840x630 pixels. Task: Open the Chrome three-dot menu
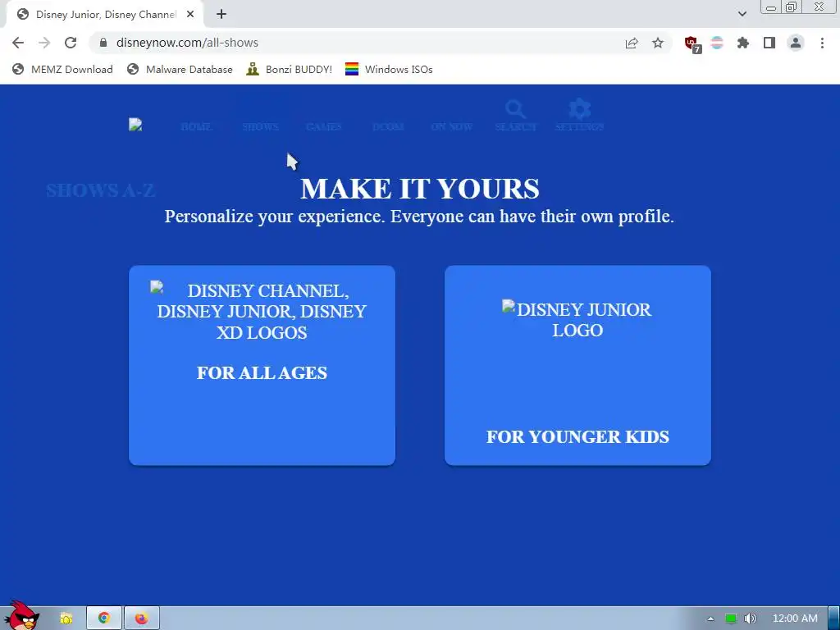[822, 43]
